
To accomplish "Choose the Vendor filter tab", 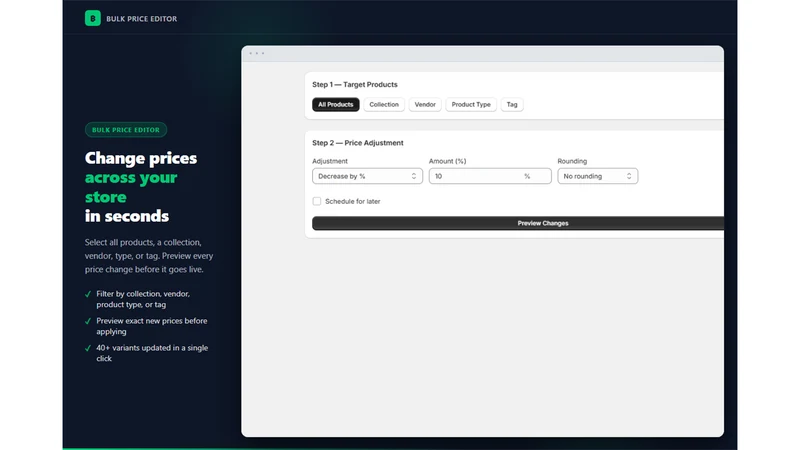I will pos(425,105).
